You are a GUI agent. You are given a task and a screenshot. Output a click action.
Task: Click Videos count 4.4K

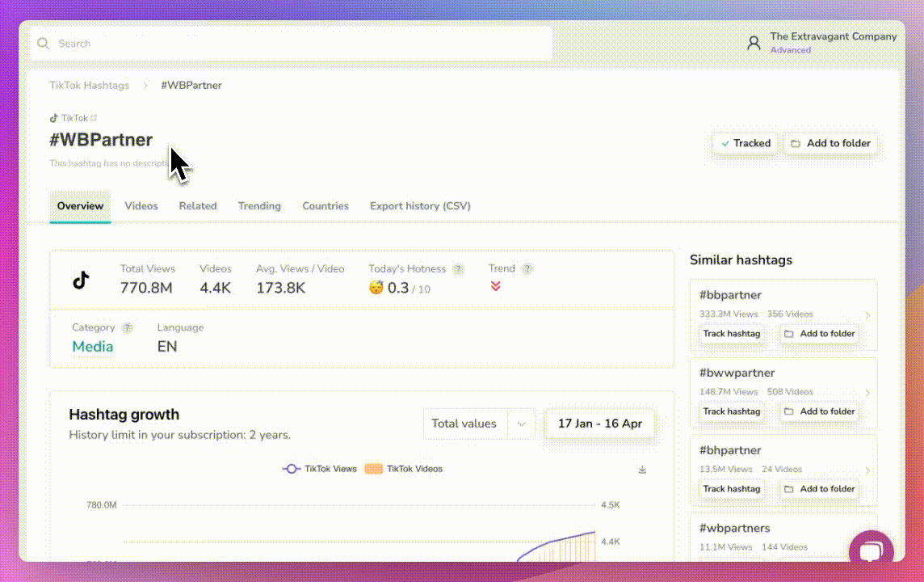[215, 289]
